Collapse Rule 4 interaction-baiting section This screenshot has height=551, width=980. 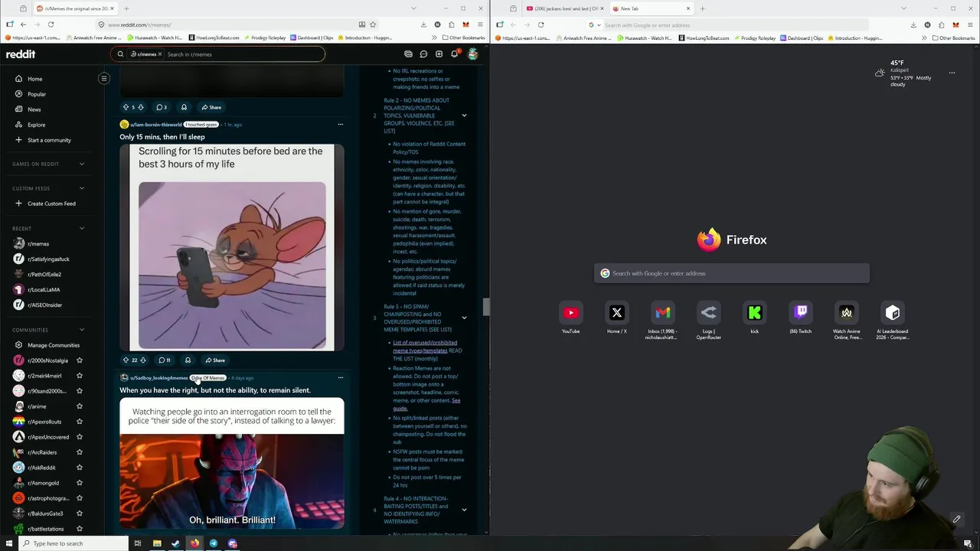(x=464, y=510)
